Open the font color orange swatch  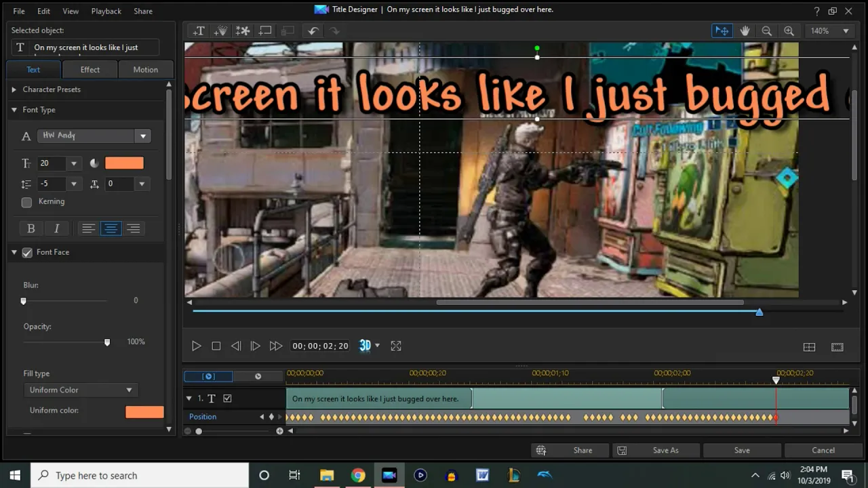click(124, 163)
